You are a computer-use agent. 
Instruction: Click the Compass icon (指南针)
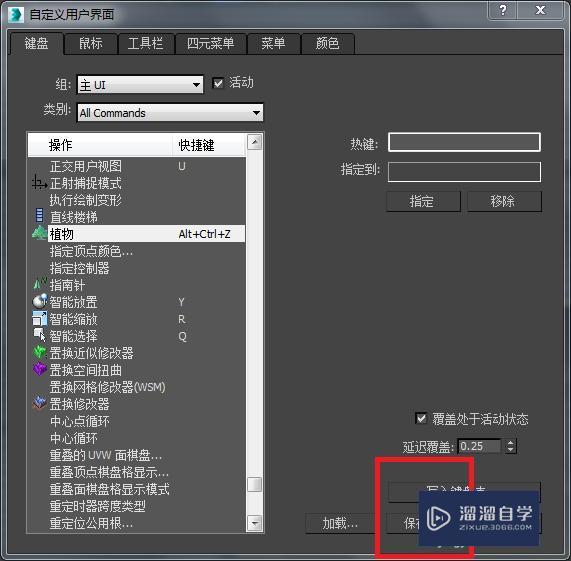40,284
